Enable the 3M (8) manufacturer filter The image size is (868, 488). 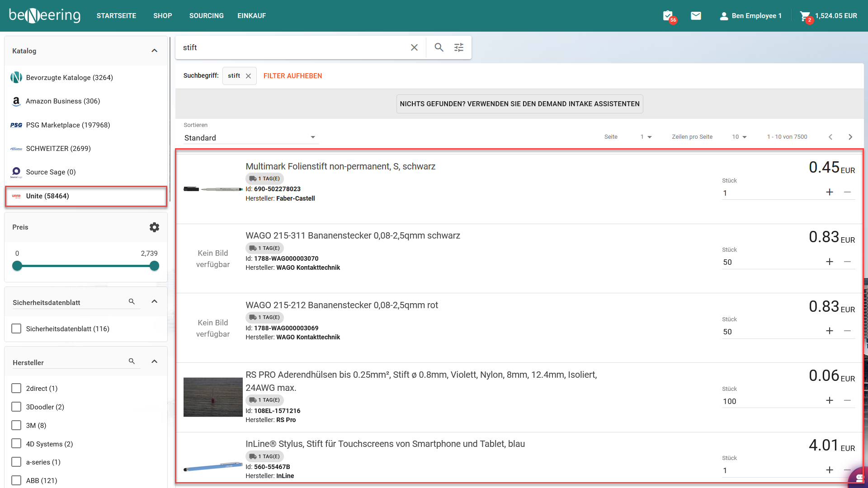click(16, 425)
